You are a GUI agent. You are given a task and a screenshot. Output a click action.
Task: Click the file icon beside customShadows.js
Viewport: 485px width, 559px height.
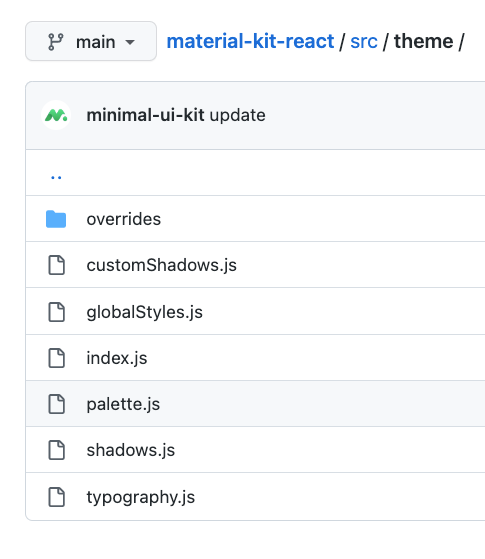tap(56, 265)
